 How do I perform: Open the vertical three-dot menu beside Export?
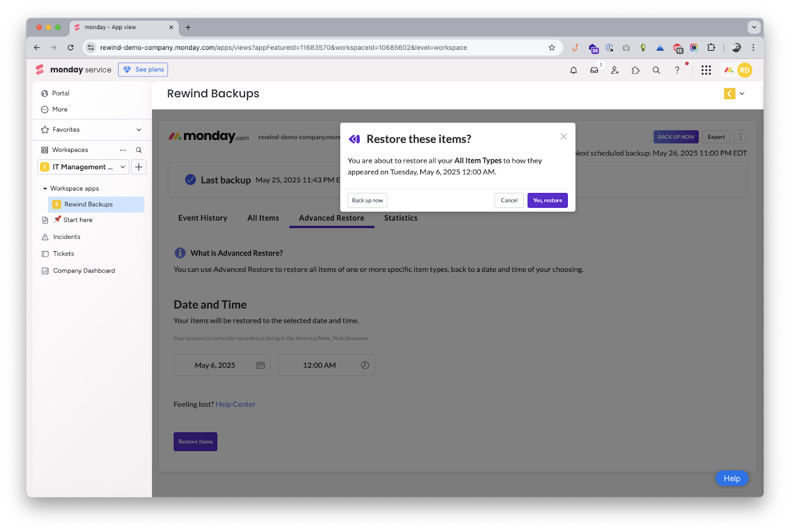740,137
